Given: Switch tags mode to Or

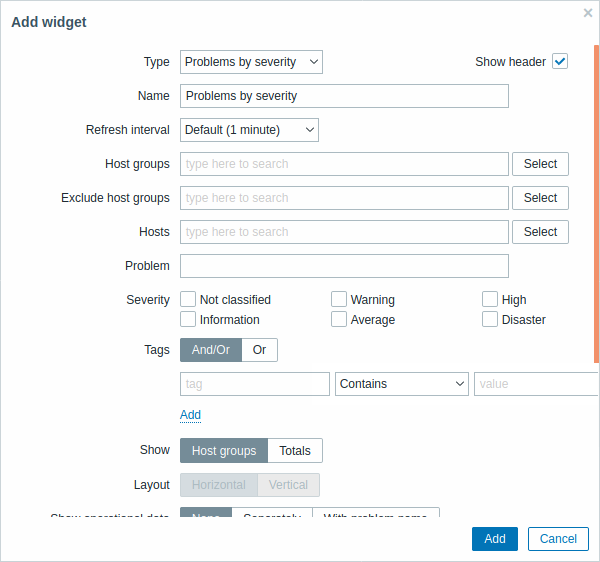Looking at the screenshot, I should click(259, 350).
